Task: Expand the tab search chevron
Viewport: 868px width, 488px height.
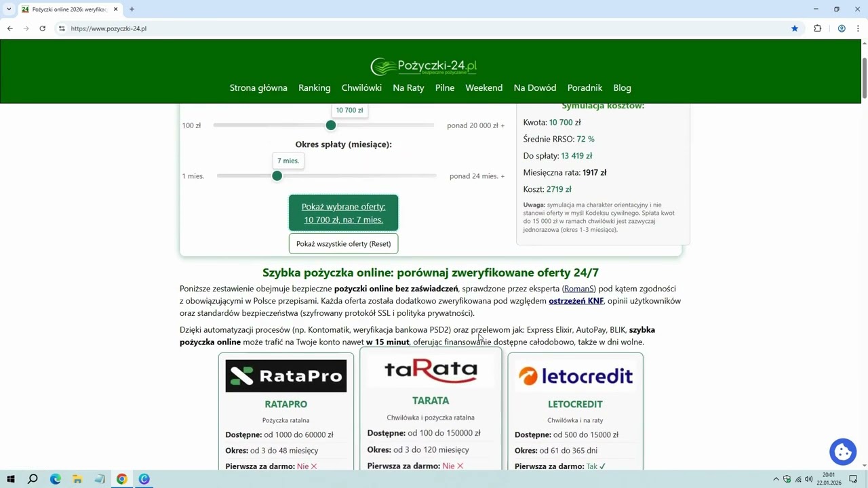Action: 8,9
